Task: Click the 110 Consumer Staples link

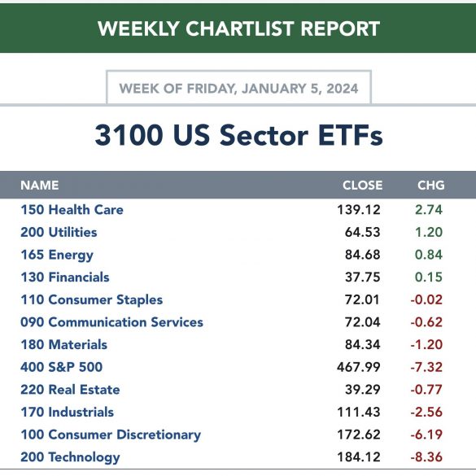Action: click(x=92, y=299)
